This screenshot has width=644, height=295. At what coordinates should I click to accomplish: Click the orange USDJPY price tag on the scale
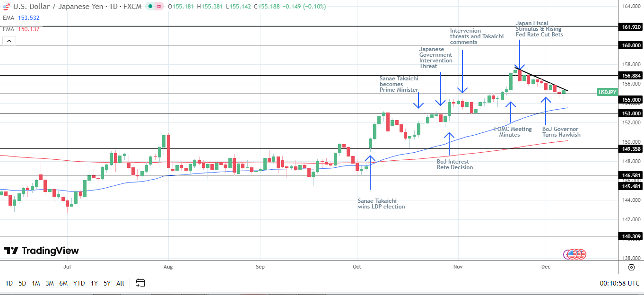(x=607, y=92)
